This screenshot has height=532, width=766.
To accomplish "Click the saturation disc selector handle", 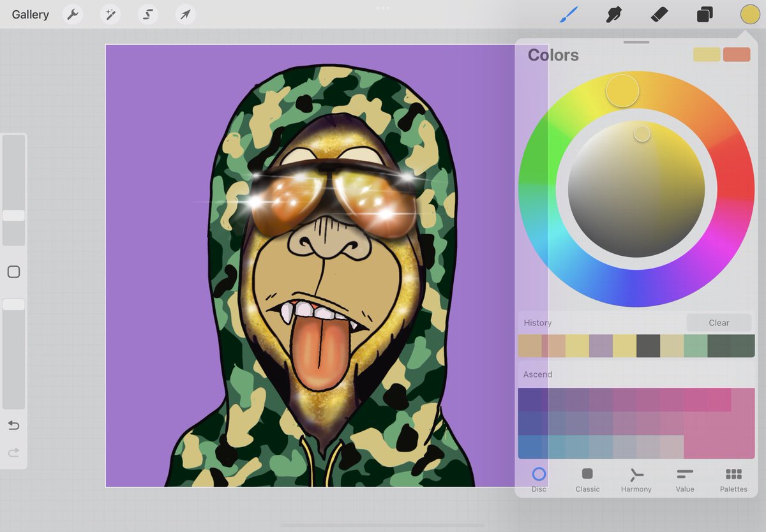I will (642, 133).
